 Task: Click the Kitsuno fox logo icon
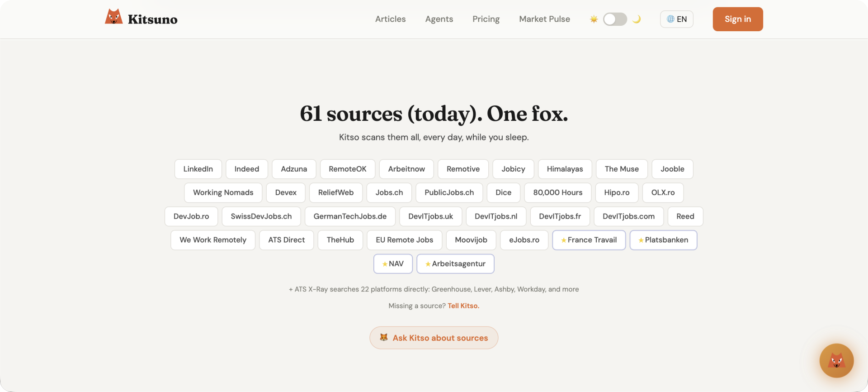[114, 17]
